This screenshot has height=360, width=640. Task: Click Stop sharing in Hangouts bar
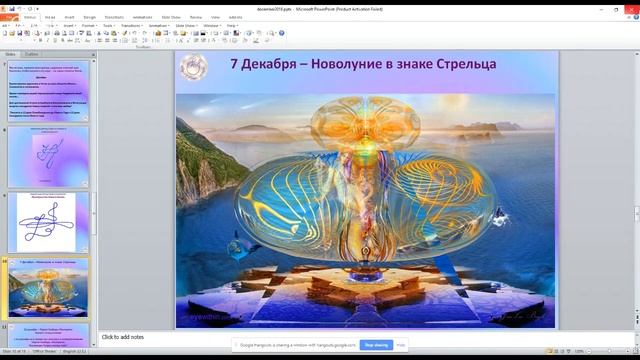376,345
